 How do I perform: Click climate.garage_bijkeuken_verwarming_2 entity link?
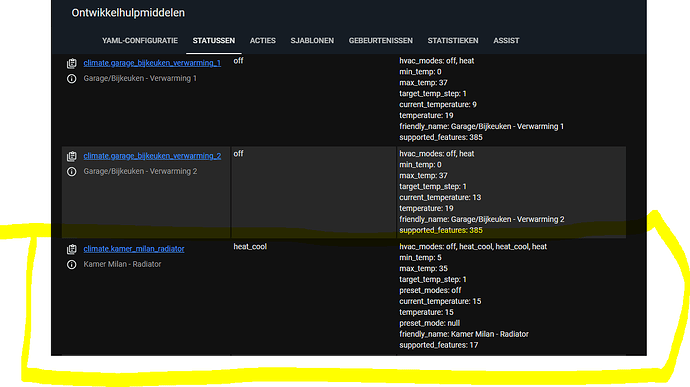point(152,156)
